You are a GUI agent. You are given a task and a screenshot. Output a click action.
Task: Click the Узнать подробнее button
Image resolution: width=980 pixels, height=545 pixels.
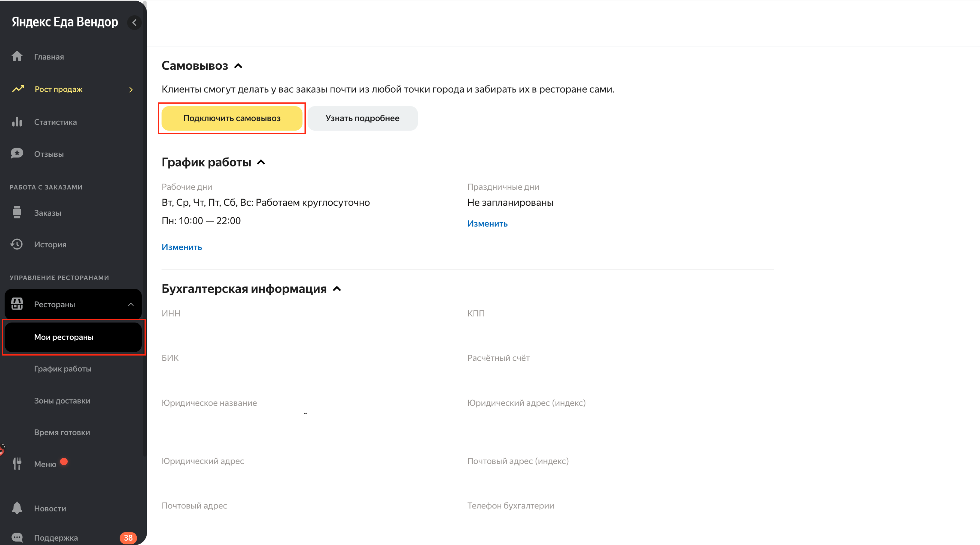[363, 118]
